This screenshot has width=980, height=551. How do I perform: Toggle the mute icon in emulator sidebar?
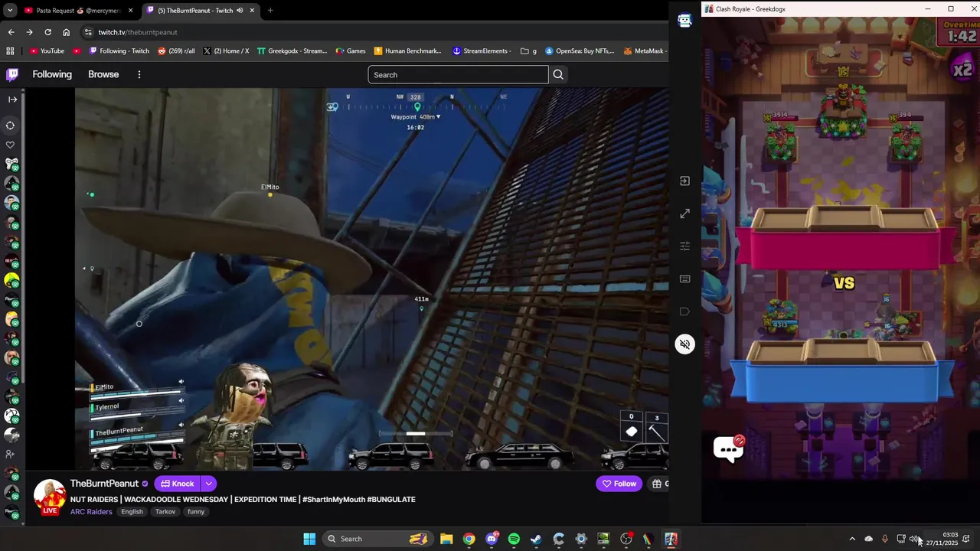(684, 344)
